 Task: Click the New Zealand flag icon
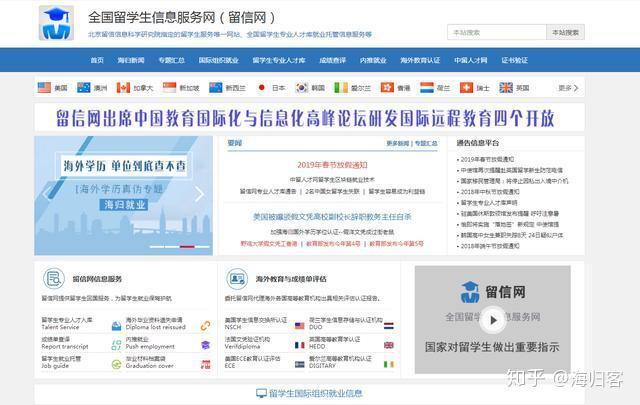point(216,87)
